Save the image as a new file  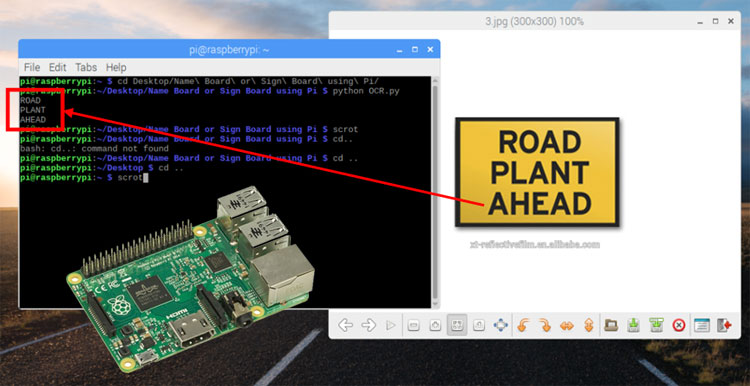[656, 326]
